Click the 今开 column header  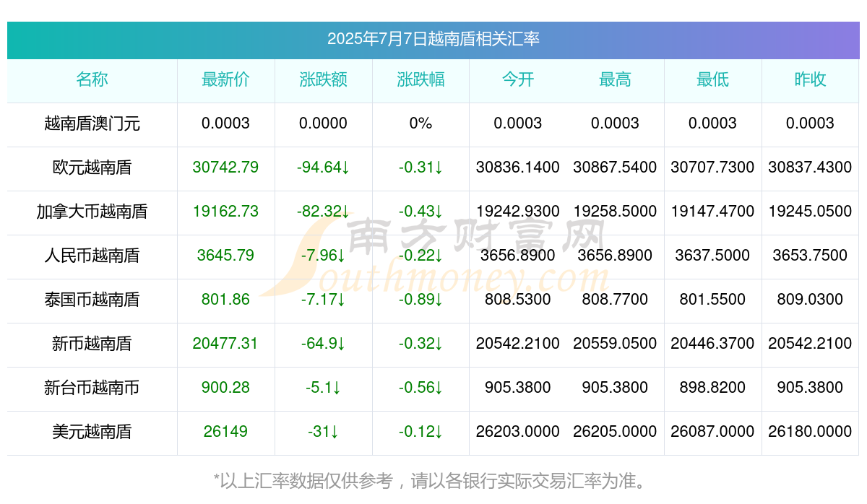tap(518, 79)
